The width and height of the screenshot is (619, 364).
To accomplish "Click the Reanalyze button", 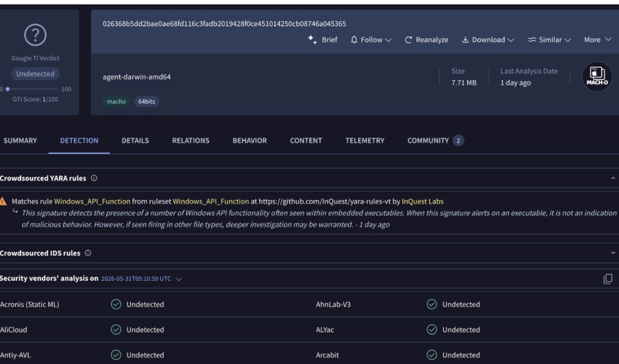I will tap(426, 40).
